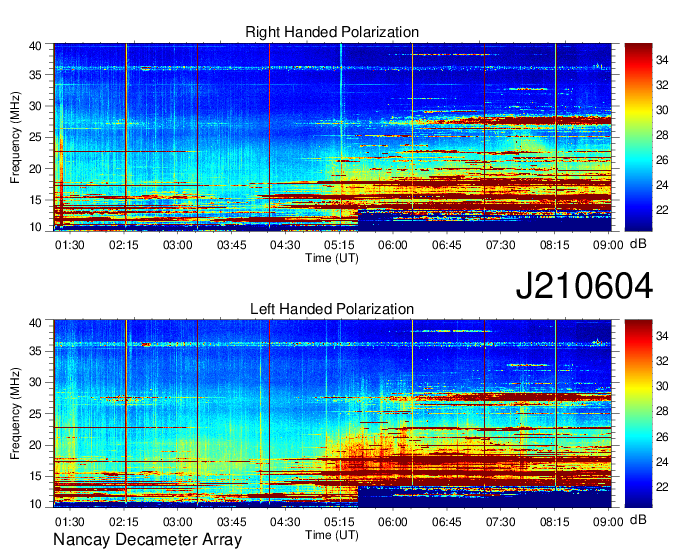Click the 40 MHz tick on Left Handed plot
Image resolution: width=680 pixels, height=552 pixels.
tap(35, 322)
